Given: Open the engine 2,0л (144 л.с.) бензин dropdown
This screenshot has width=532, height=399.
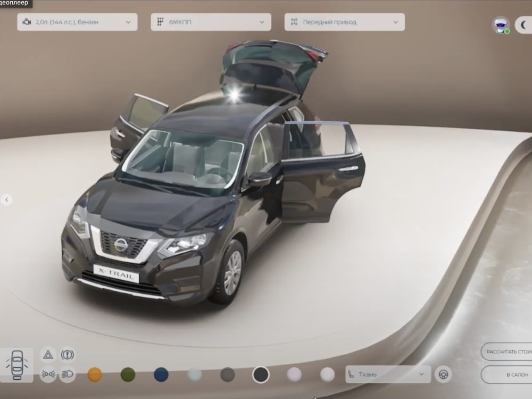Looking at the screenshot, I should point(77,22).
